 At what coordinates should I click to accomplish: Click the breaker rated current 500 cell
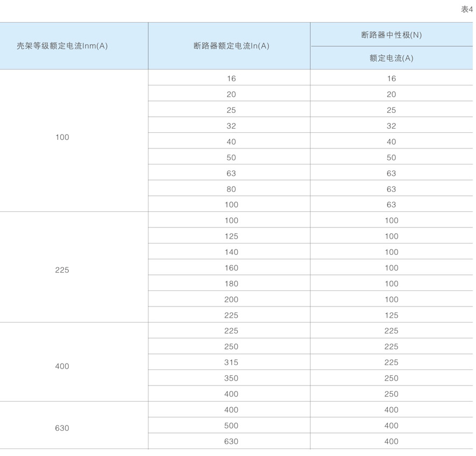(231, 426)
